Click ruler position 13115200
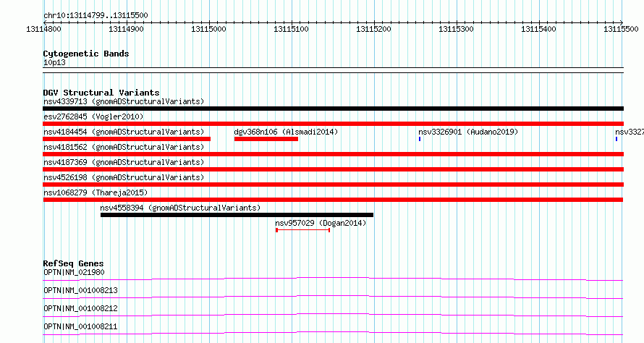The width and height of the screenshot is (644, 343). click(374, 29)
